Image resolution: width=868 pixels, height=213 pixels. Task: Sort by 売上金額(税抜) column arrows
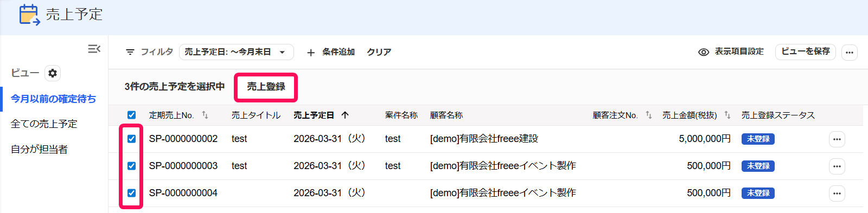727,115
